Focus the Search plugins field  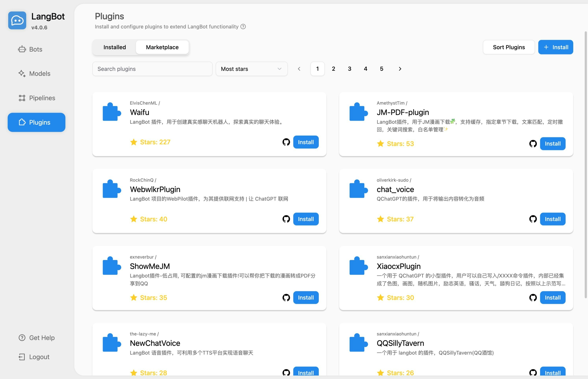point(152,69)
